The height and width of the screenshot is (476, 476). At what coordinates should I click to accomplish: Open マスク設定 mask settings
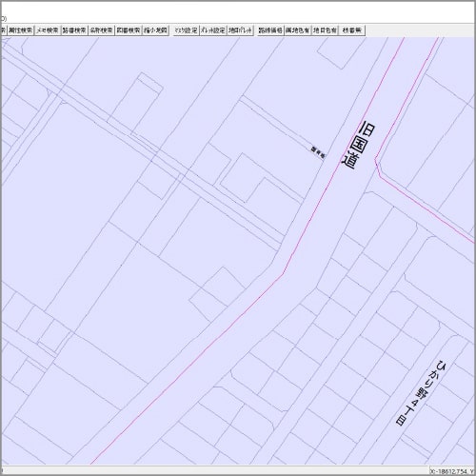pos(187,30)
